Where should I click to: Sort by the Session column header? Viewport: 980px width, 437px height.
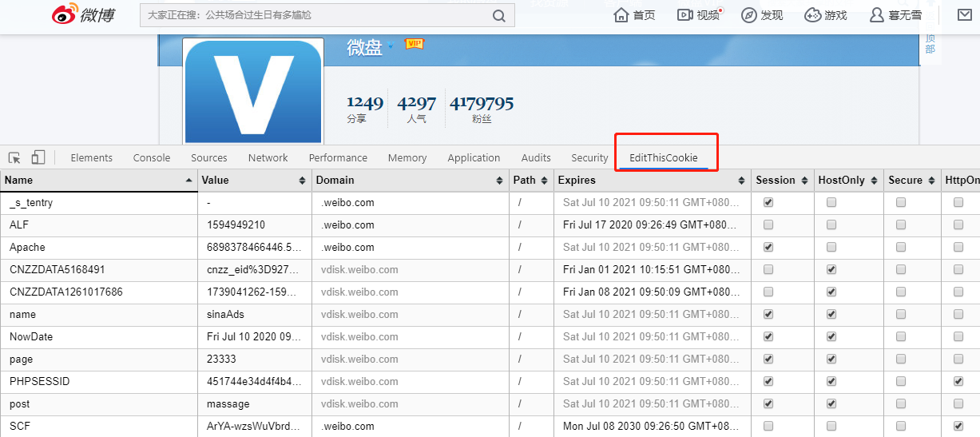(782, 180)
